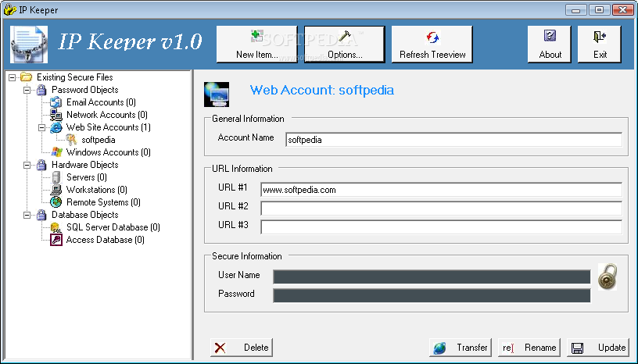Select Access Database (0) node
Image resolution: width=638 pixels, height=364 pixels.
point(105,240)
